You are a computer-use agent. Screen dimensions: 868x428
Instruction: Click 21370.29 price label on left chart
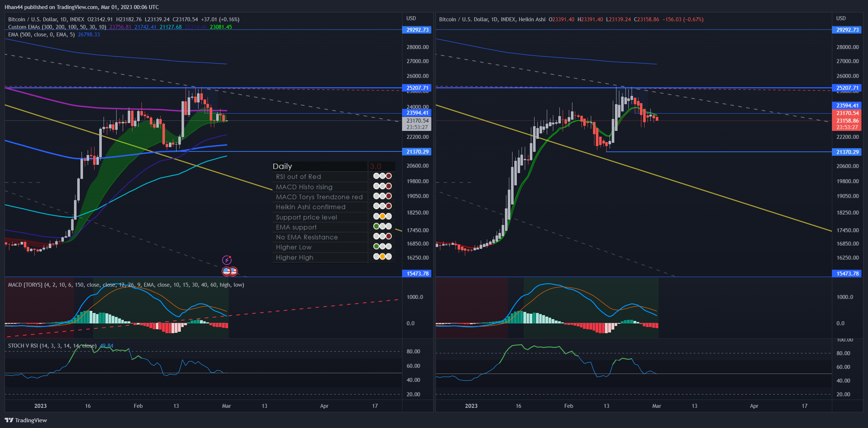pyautogui.click(x=417, y=152)
